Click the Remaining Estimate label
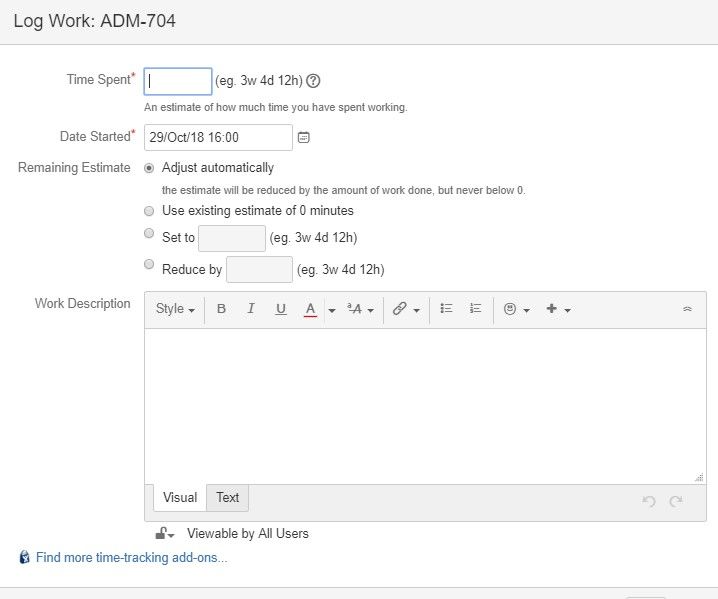Viewport: 718px width, 599px height. click(x=74, y=168)
